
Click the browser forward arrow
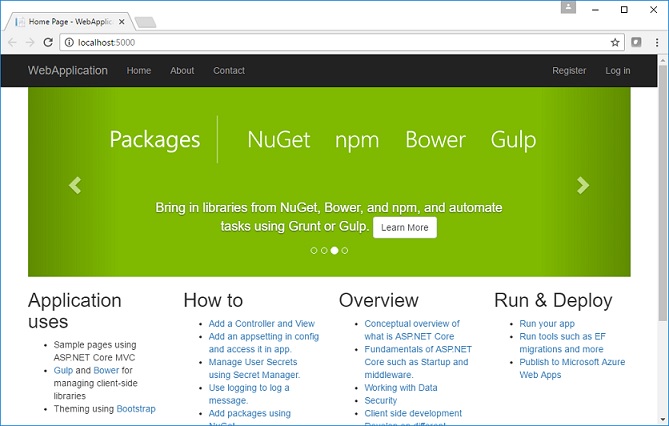click(30, 42)
